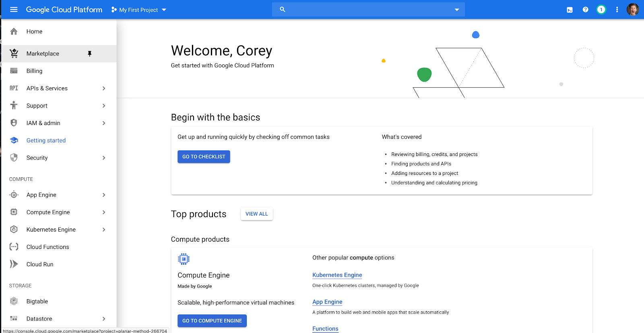Screen dimensions: 644x333
Task: Click the 'Compute Engine' product card title
Action: click(x=204, y=275)
